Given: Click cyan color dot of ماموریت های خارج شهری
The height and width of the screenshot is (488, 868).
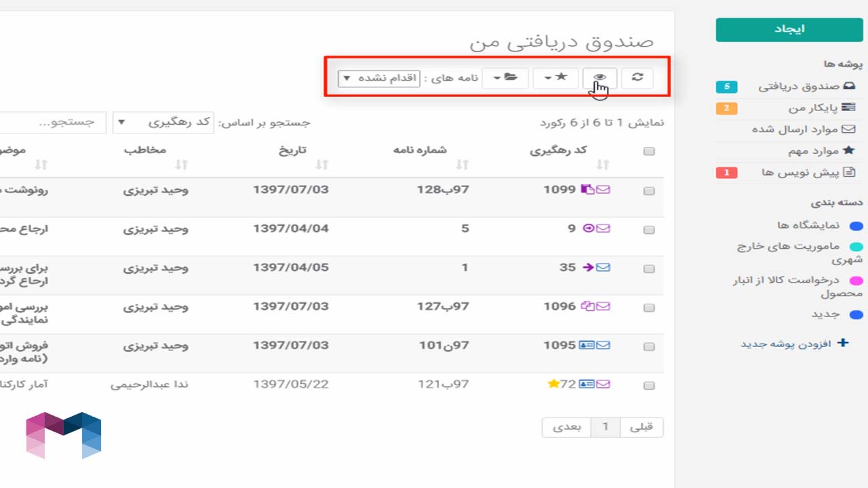Looking at the screenshot, I should tap(856, 247).
